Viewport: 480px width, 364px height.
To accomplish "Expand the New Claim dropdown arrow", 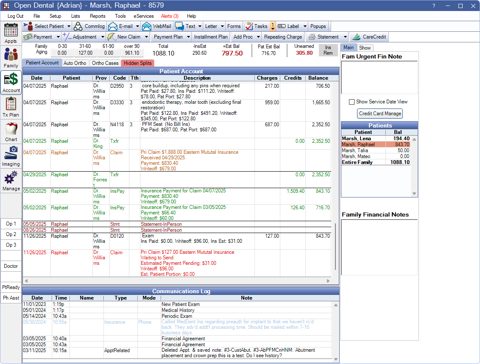I will click(147, 37).
